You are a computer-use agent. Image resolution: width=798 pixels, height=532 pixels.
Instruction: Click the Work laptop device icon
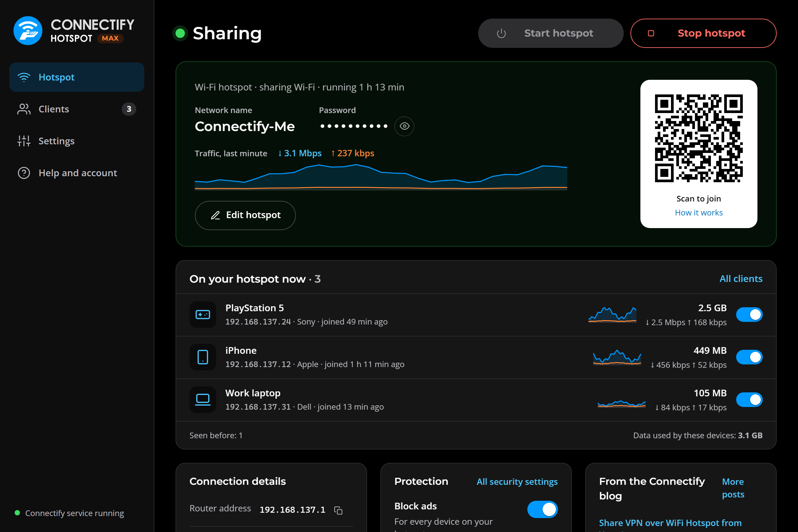click(203, 400)
